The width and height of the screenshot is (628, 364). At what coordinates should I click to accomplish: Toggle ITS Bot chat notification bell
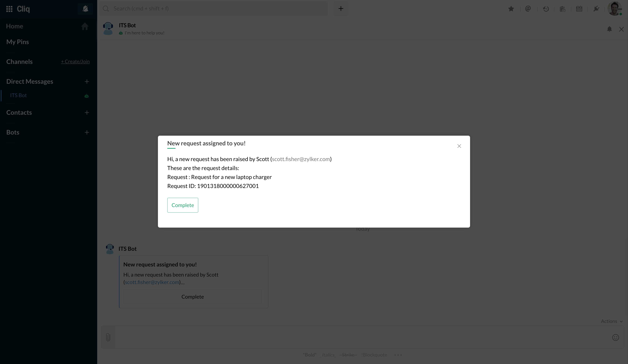click(609, 29)
